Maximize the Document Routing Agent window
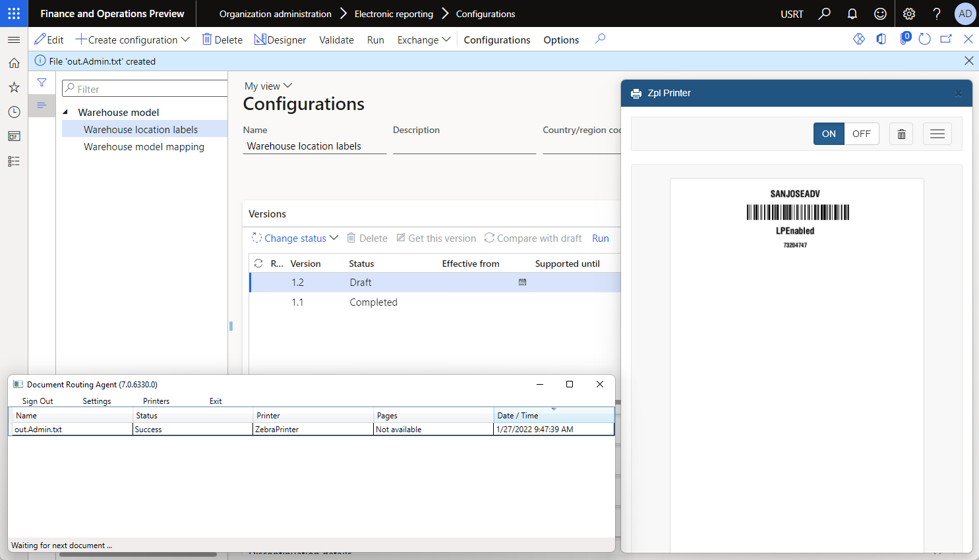 pos(570,384)
